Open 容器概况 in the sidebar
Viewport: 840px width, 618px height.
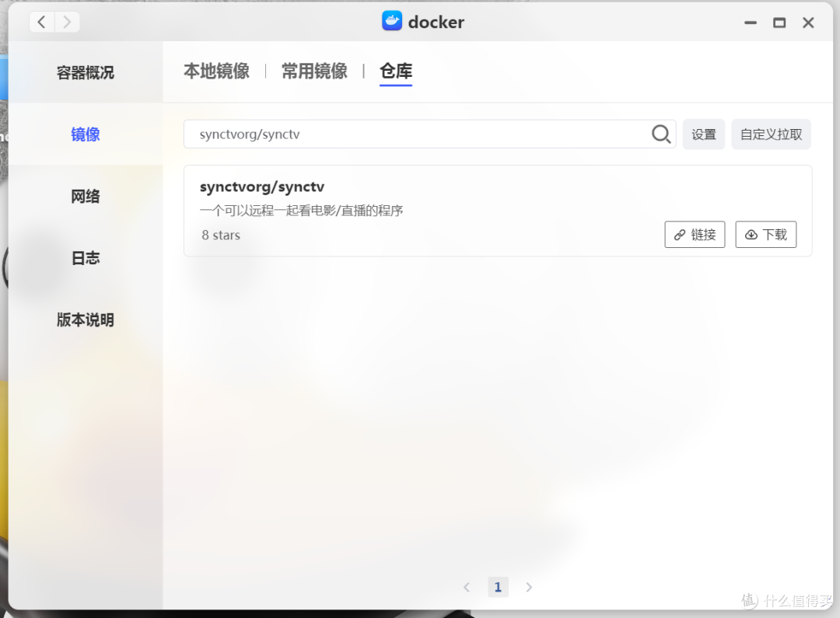[86, 72]
